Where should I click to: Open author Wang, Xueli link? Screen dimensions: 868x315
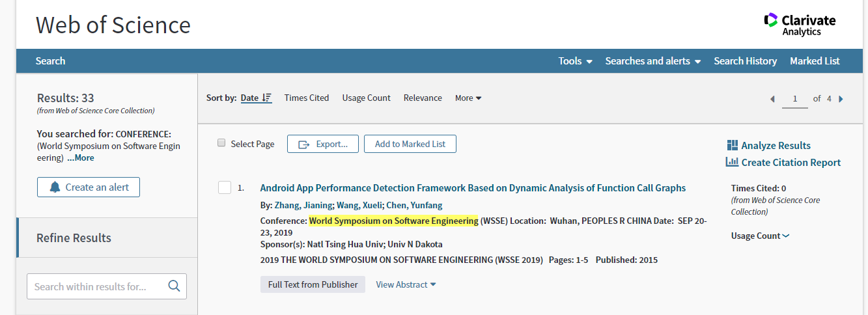click(359, 205)
